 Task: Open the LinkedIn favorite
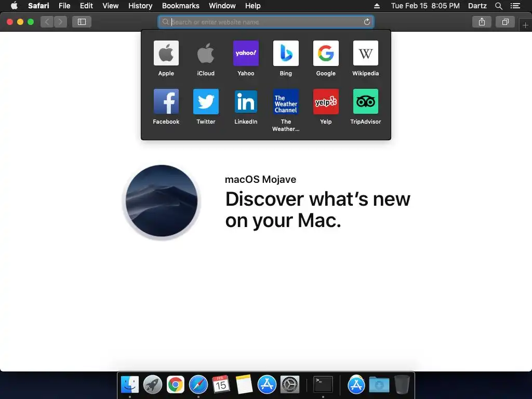(x=246, y=101)
